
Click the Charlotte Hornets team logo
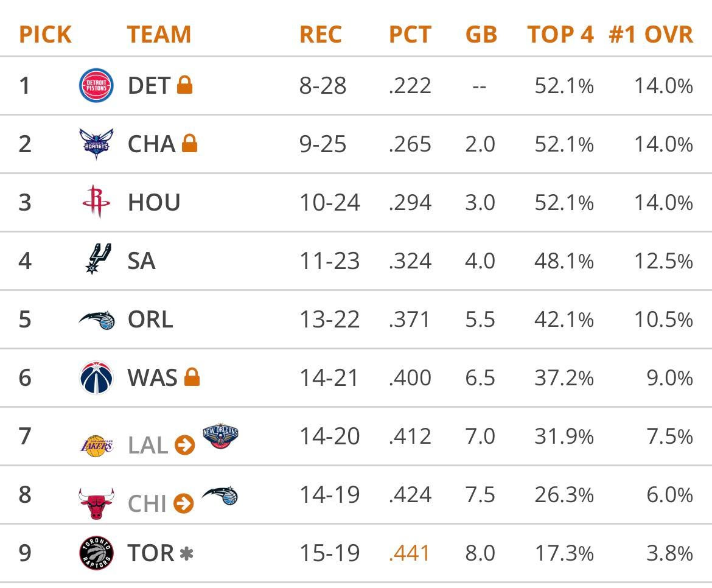(x=96, y=144)
